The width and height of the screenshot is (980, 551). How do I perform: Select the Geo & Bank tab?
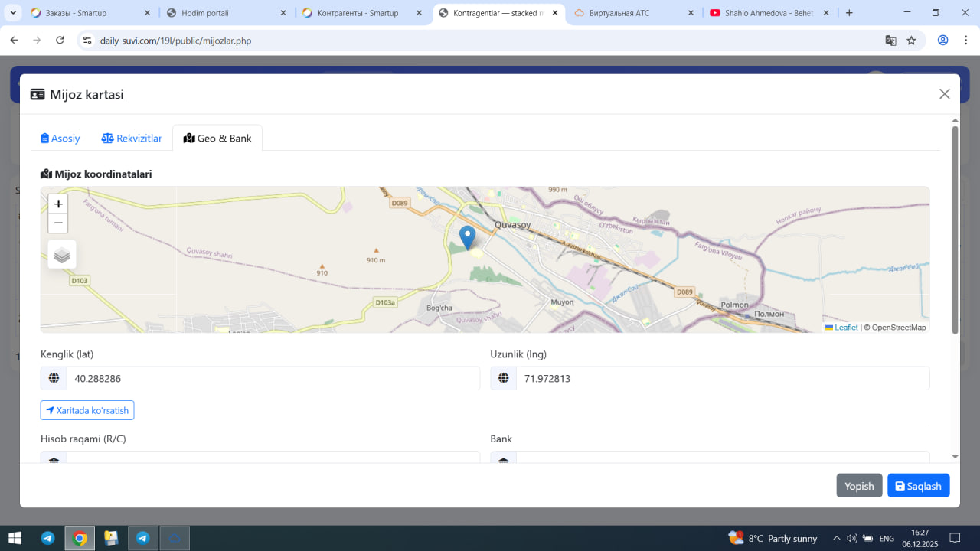point(217,139)
